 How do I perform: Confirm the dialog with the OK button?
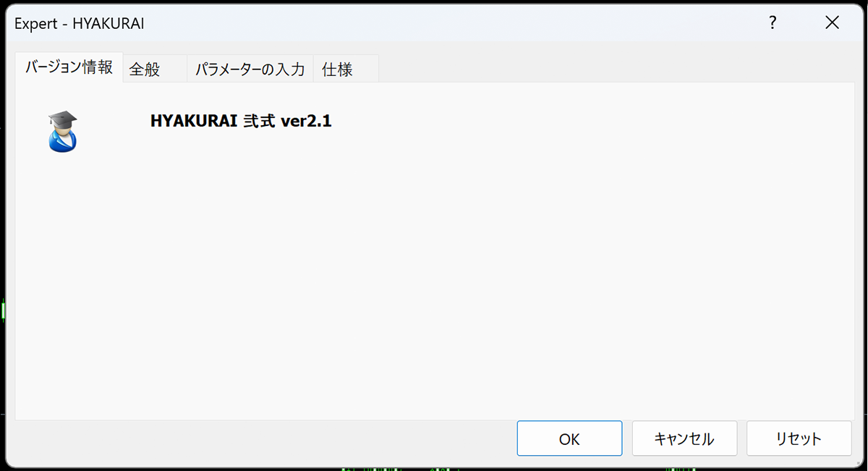[x=569, y=438]
